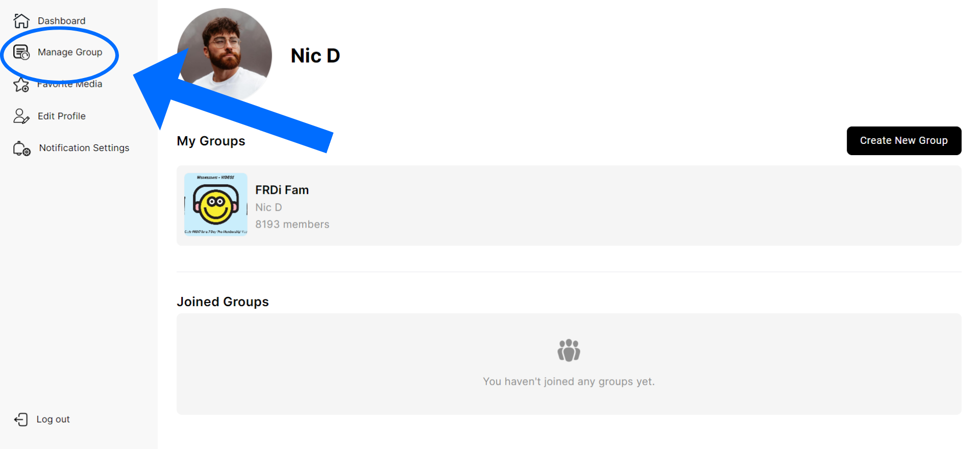Open Dashboard from the sidebar
The image size is (980, 449).
tap(61, 21)
